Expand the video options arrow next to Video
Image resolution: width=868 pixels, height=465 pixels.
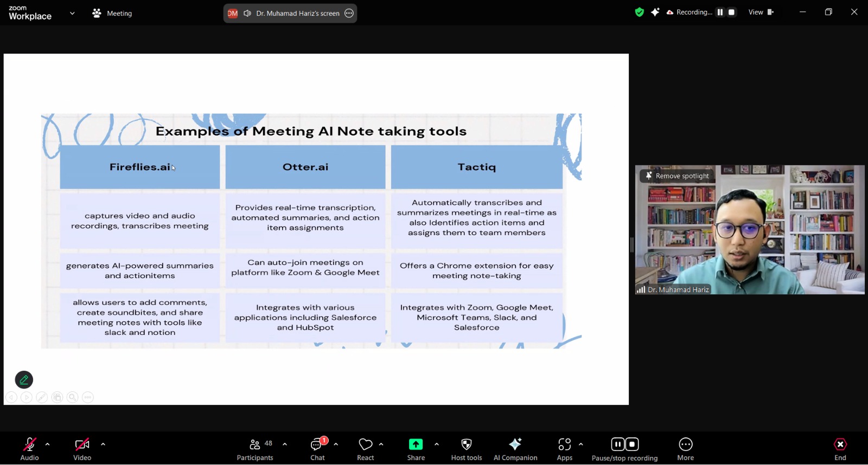click(103, 444)
